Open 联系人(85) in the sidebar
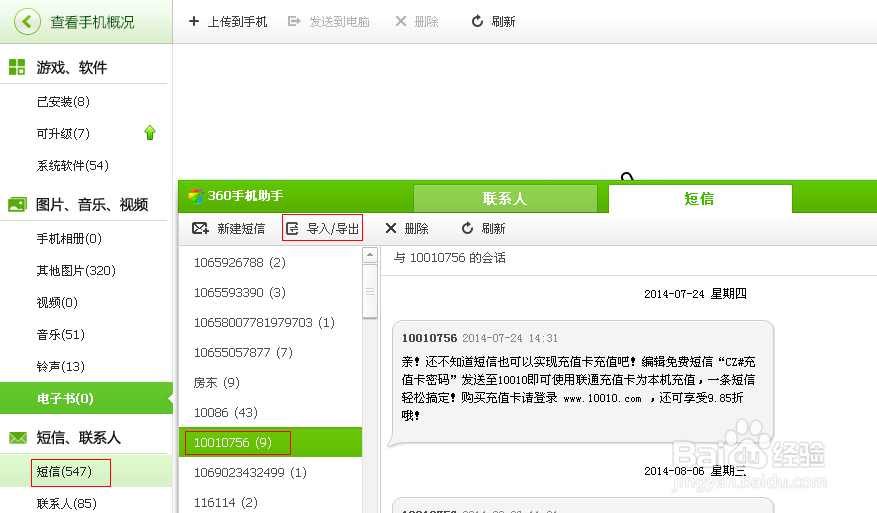Screen dimensions: 877x513 [x=67, y=503]
